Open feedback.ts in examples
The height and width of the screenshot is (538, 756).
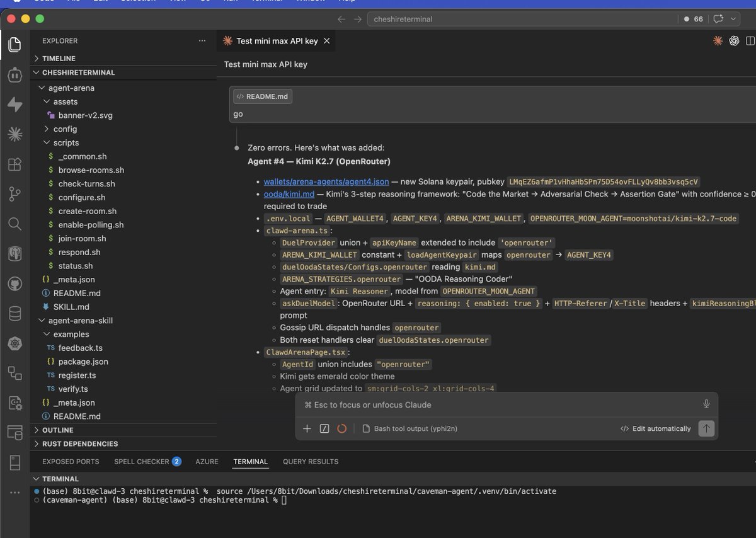[x=80, y=348]
